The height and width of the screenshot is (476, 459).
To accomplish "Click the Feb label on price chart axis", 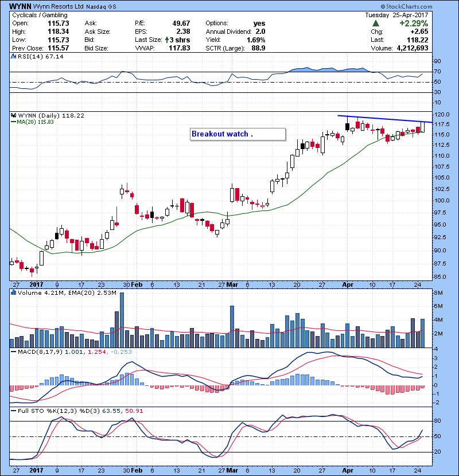I will [x=137, y=285].
